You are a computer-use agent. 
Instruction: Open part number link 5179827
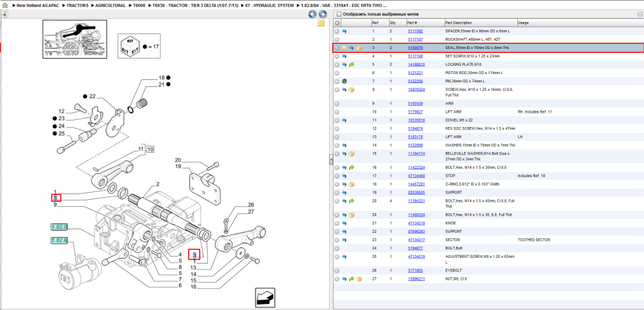click(x=415, y=112)
